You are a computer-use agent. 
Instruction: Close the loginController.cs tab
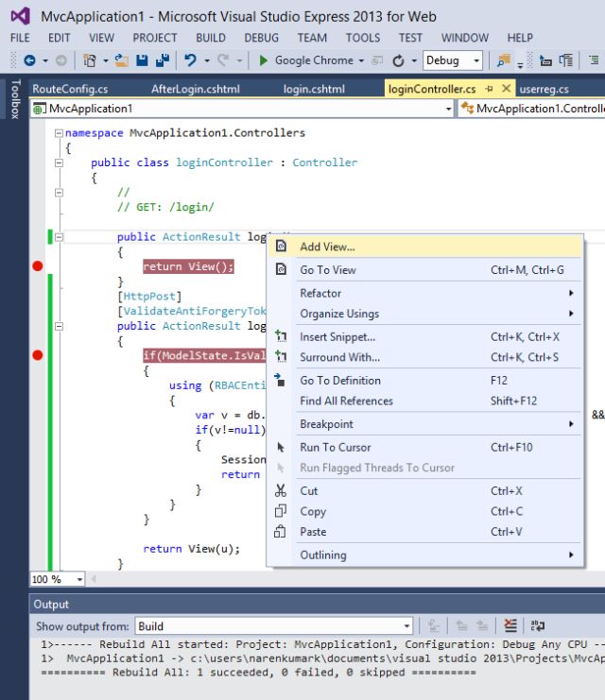point(506,89)
